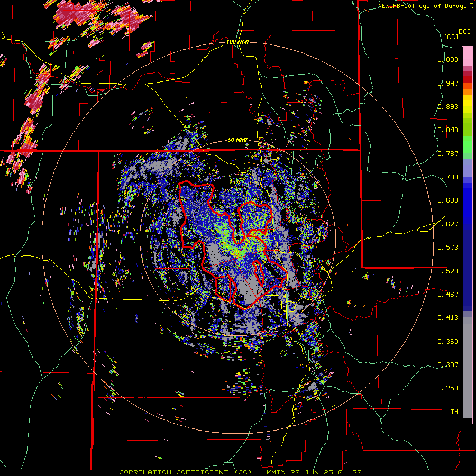
Task: Click the 0.413 scale value
Action: tap(448, 318)
